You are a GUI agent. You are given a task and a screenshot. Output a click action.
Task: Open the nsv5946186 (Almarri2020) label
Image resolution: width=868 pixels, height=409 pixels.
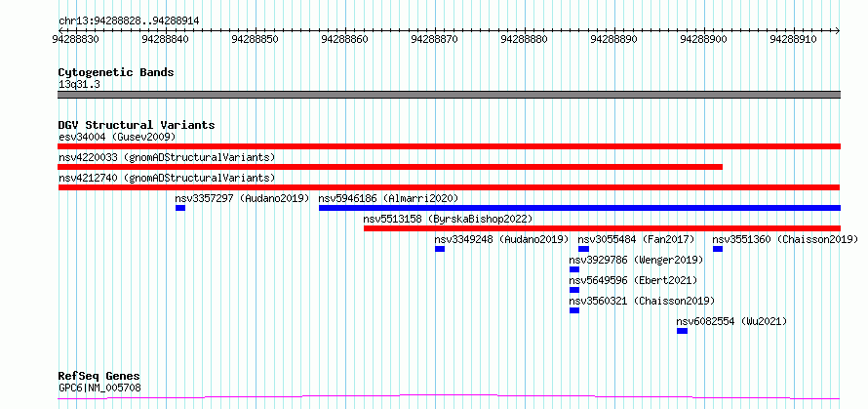[x=388, y=198]
